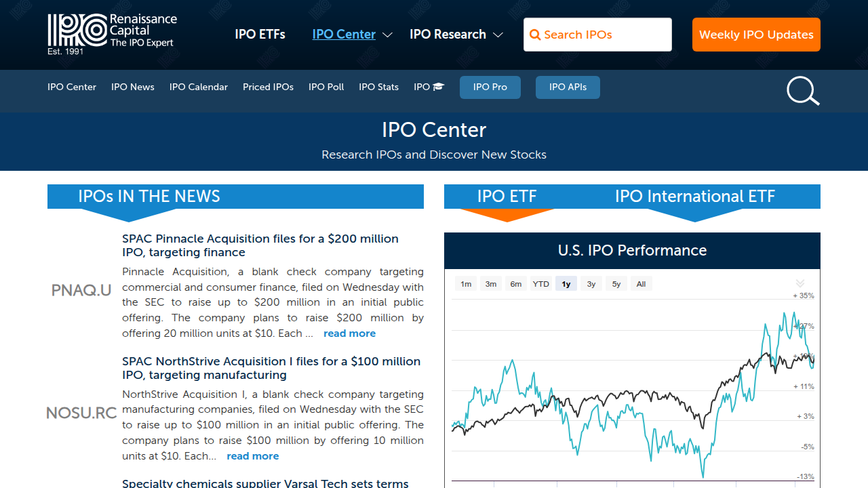The width and height of the screenshot is (868, 488).
Task: Open the Varsal Tech specialty chemicals headline
Action: coord(265,483)
